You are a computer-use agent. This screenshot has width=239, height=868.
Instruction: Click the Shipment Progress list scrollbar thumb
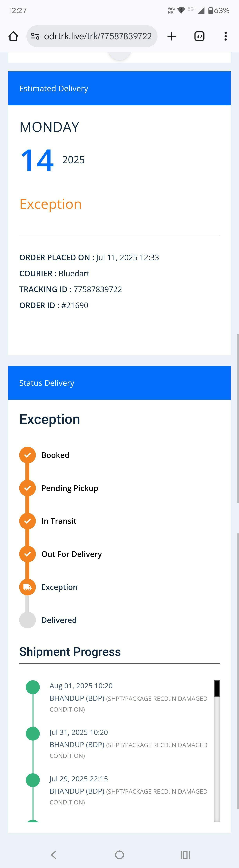pyautogui.click(x=217, y=689)
